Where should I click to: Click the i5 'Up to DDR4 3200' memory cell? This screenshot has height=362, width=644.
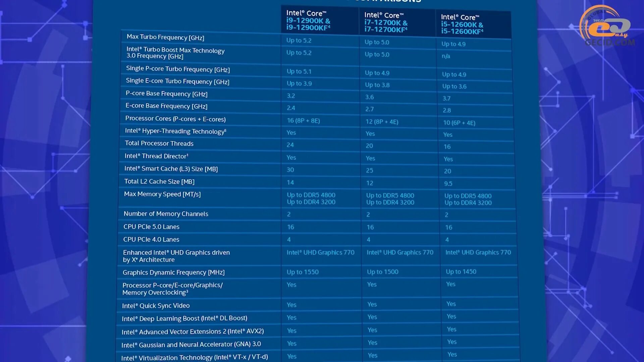[468, 203]
